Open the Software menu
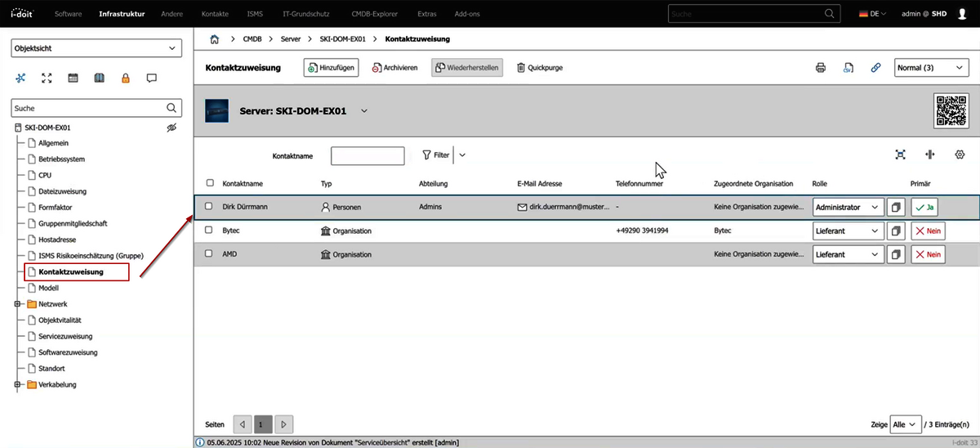 click(x=68, y=14)
